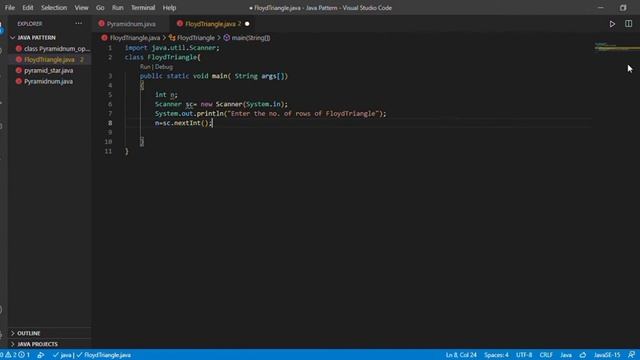This screenshot has width=640, height=360.
Task: Change indentation via Spaces: 4
Action: point(496,355)
